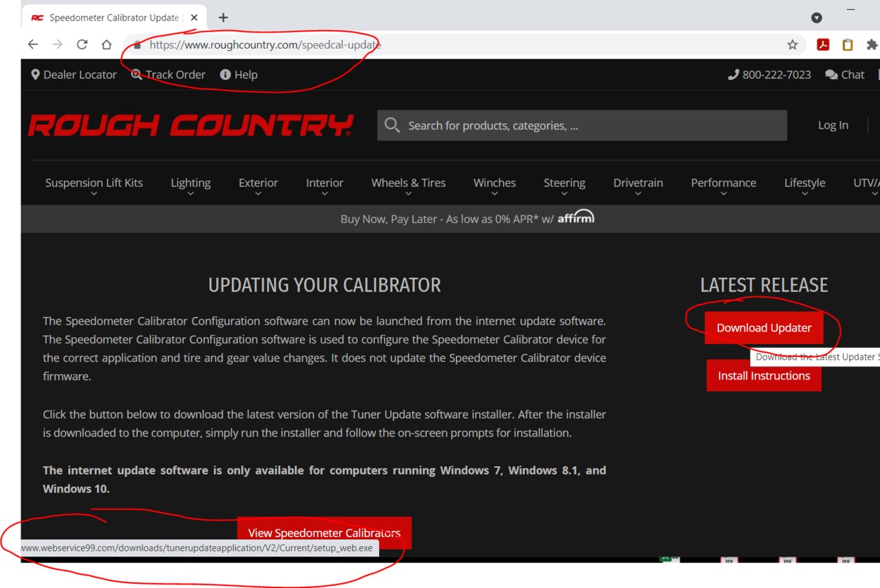Expand the chevron under Lifestyle
This screenshot has width=880, height=588.
tap(805, 194)
